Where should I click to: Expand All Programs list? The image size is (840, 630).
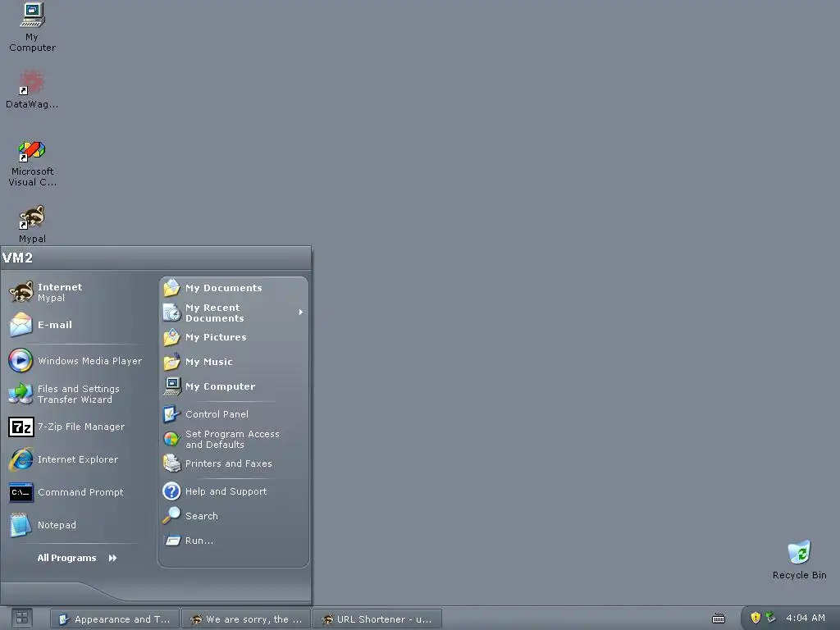pos(76,558)
